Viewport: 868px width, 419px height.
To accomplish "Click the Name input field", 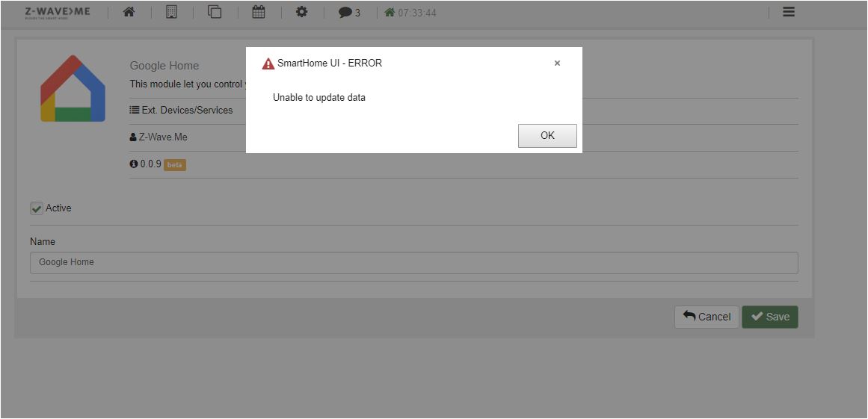I will pyautogui.click(x=413, y=263).
